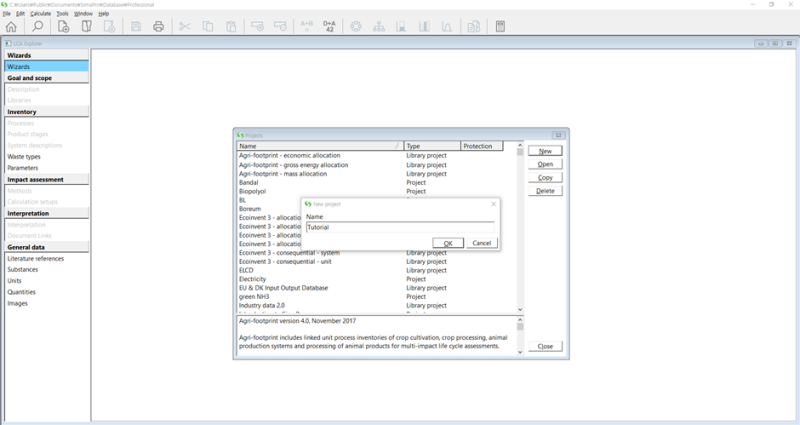Open the libraries book icon
Viewport: 800px width, 425px height.
pyautogui.click(x=87, y=27)
